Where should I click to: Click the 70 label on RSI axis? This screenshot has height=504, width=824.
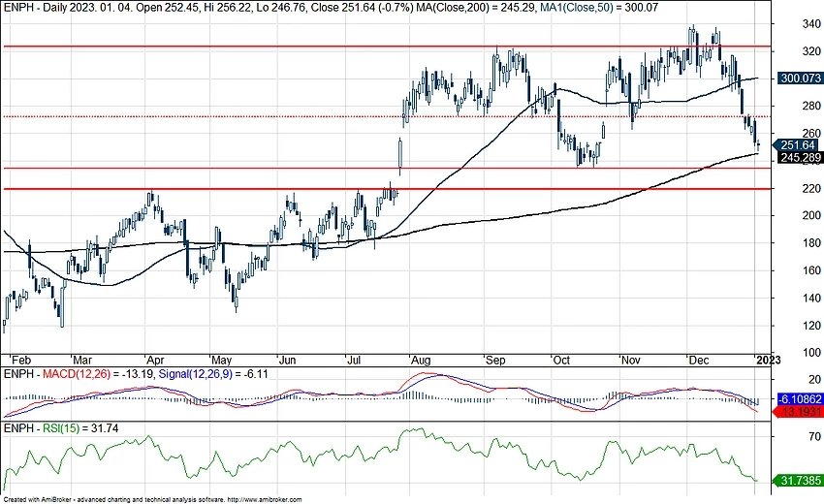tap(814, 437)
